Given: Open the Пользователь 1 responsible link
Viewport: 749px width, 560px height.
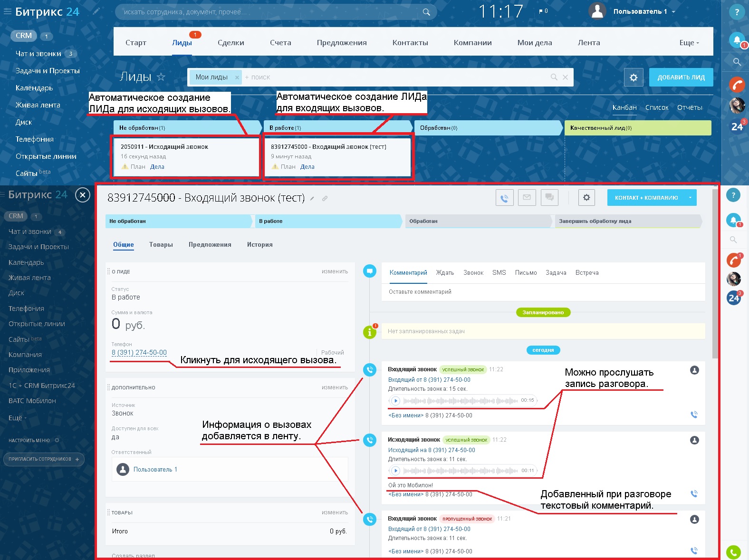Looking at the screenshot, I should (155, 469).
